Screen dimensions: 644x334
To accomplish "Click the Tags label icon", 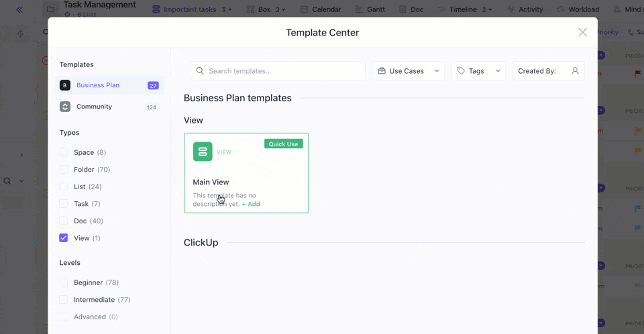I will (461, 71).
